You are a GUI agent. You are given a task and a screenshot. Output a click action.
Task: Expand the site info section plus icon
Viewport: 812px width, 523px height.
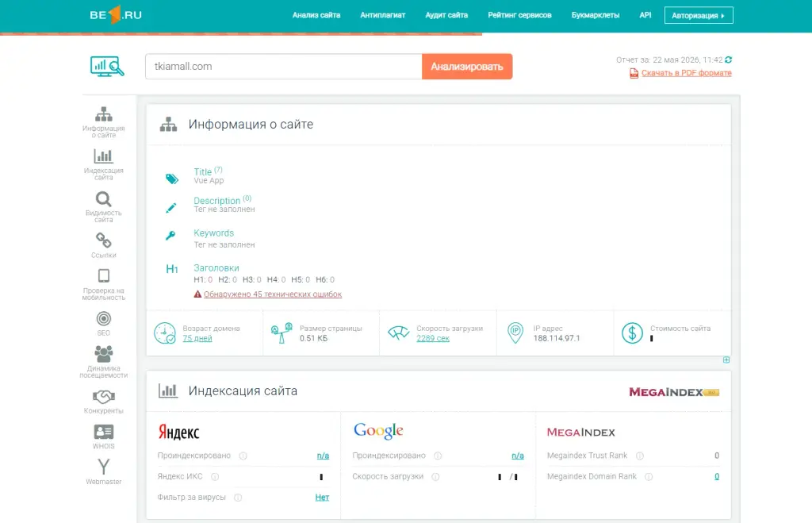tap(726, 360)
